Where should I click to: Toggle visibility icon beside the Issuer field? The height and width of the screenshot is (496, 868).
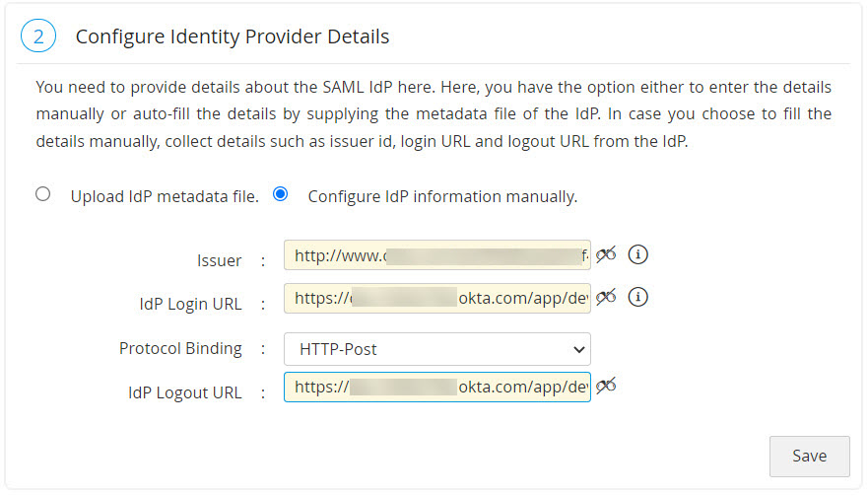tap(606, 254)
